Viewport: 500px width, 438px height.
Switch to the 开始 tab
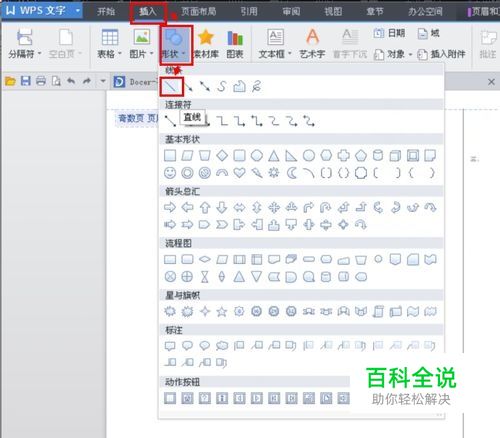pyautogui.click(x=106, y=11)
